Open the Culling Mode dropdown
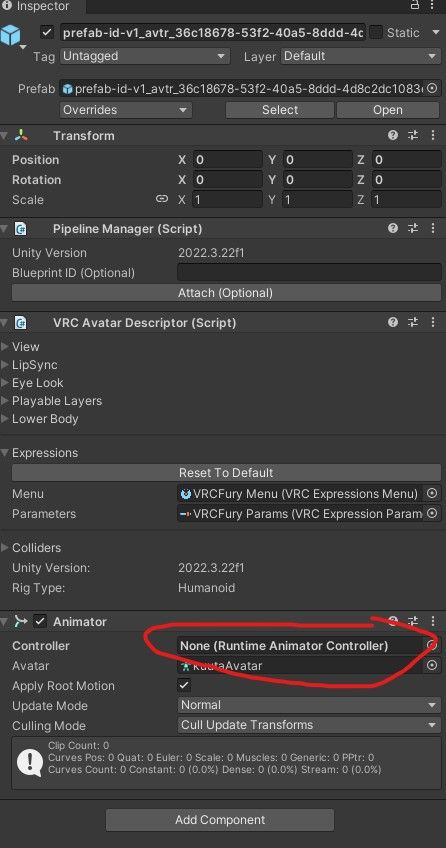 [x=309, y=725]
